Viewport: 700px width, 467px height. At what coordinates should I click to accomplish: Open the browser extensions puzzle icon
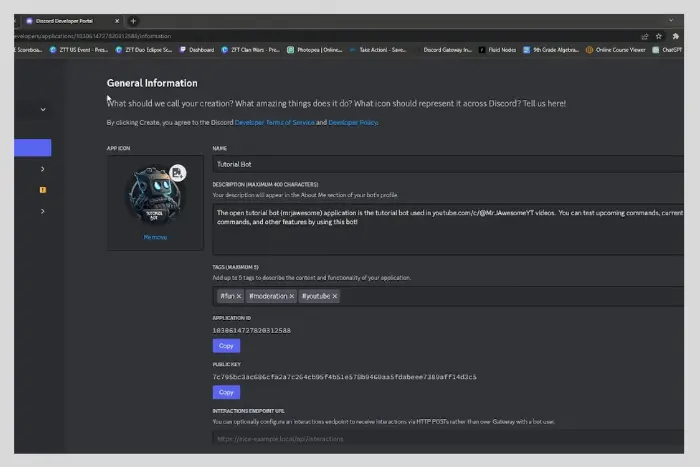[675, 36]
